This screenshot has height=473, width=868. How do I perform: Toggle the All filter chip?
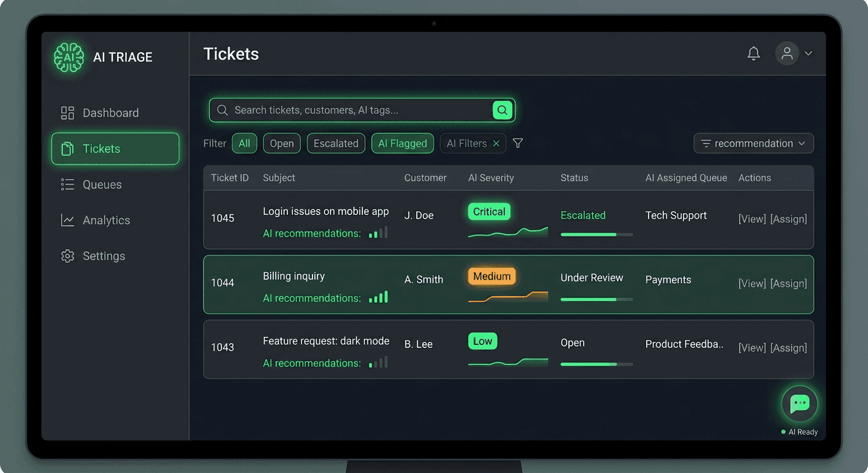[x=244, y=144]
